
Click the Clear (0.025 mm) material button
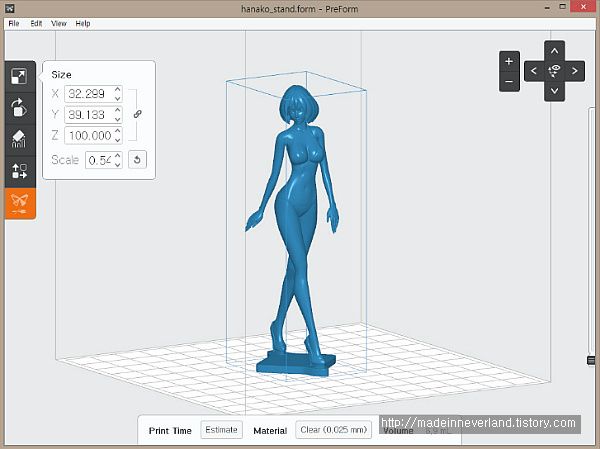click(x=333, y=430)
